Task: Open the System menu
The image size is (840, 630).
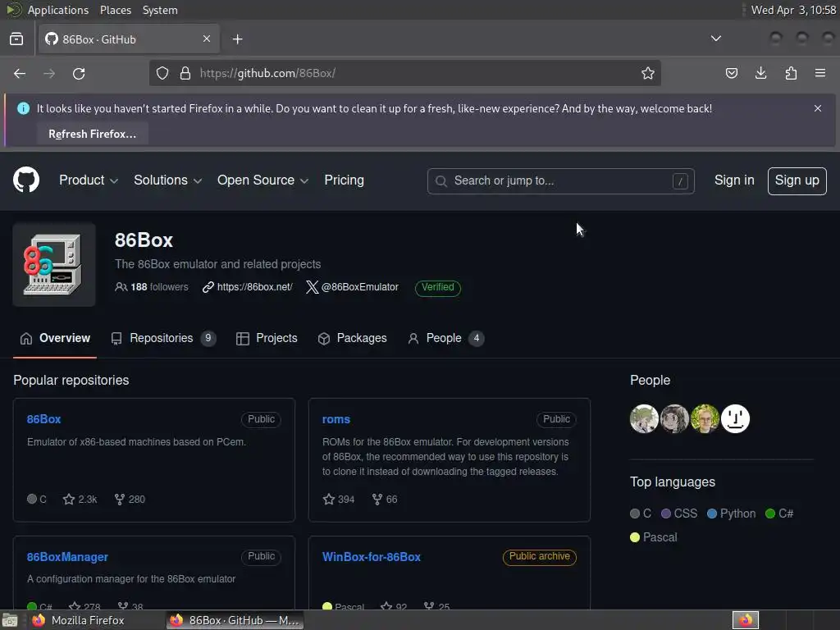Action: coord(160,10)
